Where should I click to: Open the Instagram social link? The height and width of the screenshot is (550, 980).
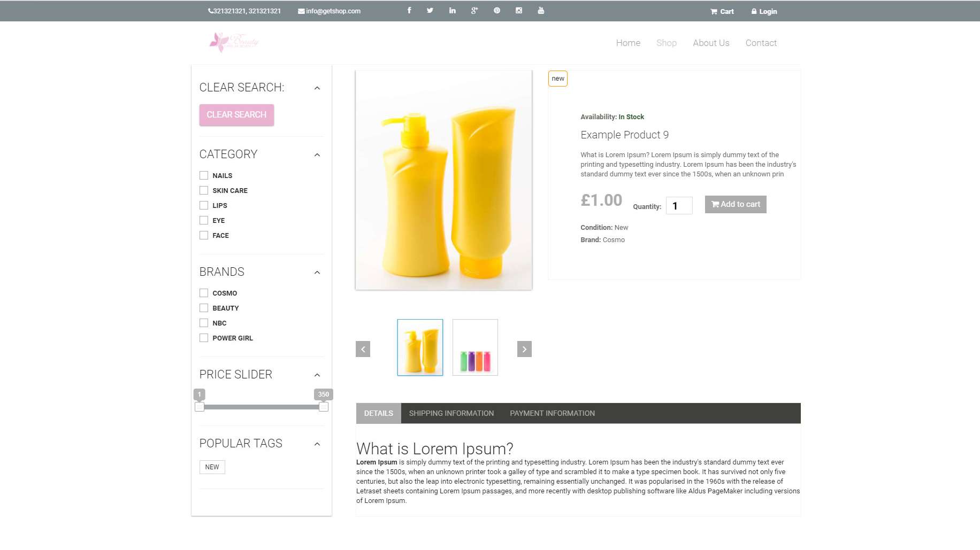point(519,11)
